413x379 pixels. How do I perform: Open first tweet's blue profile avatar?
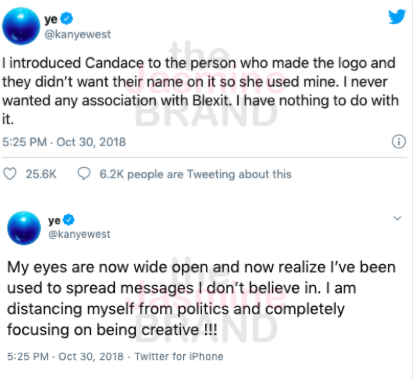(21, 26)
